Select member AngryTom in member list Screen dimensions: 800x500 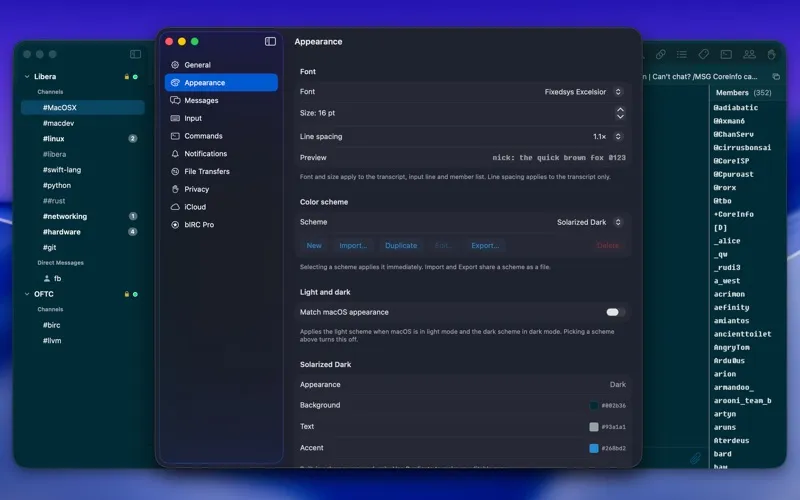pyautogui.click(x=731, y=347)
